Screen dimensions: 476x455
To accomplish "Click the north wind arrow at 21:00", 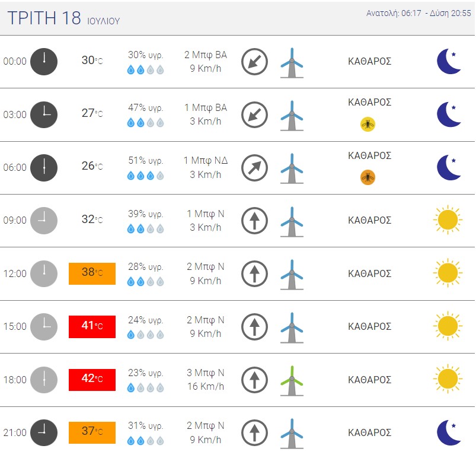I will pos(254,432).
